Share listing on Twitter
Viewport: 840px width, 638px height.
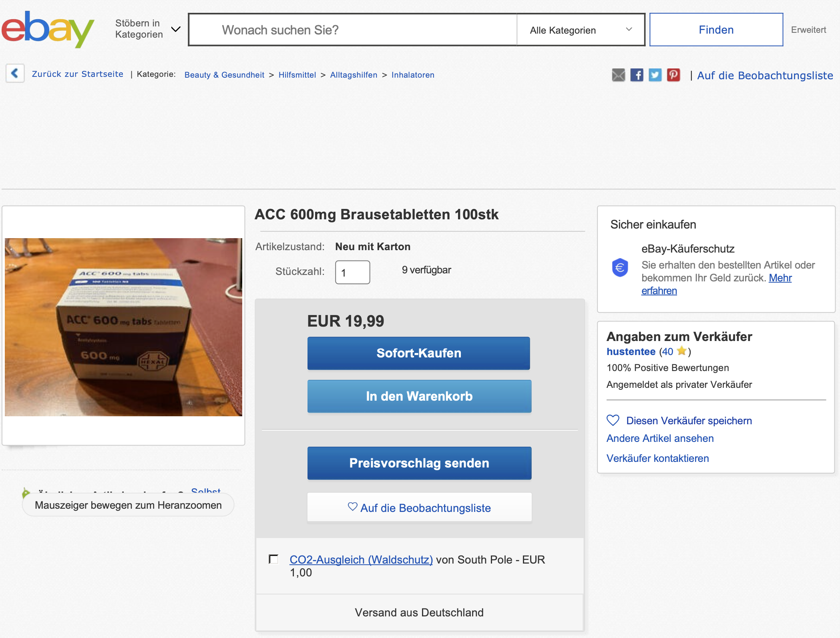[x=655, y=75]
